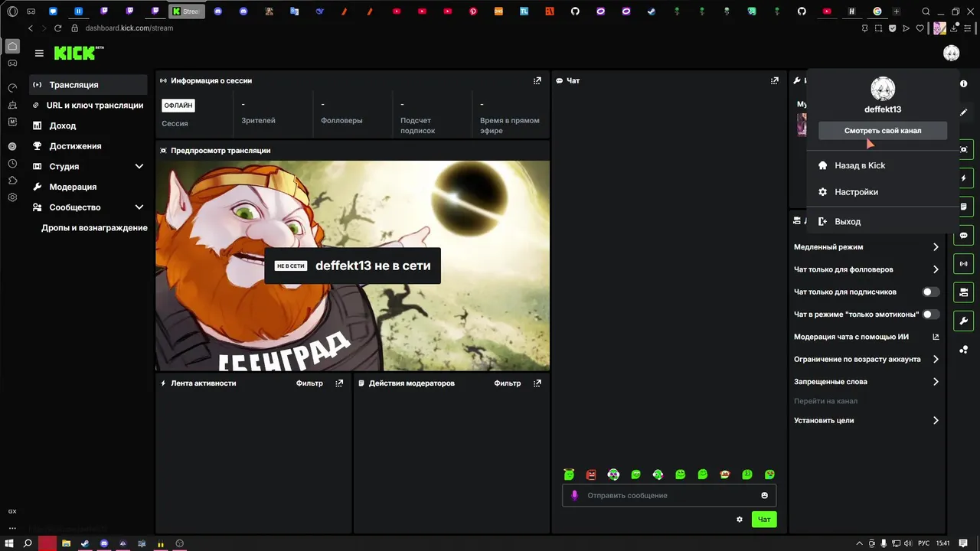
Task: Toggle the stream preview focus-frame widget on right sidebar
Action: pyautogui.click(x=964, y=149)
